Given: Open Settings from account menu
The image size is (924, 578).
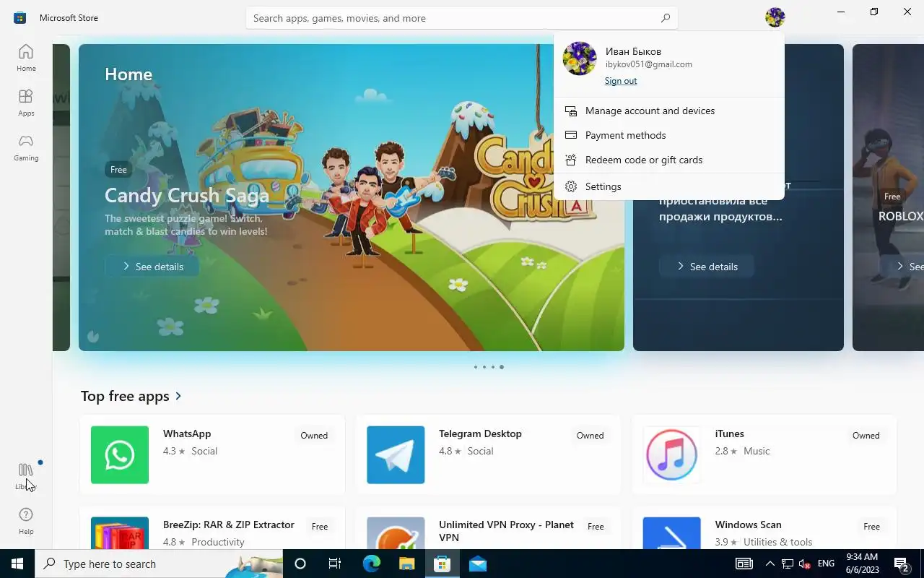Looking at the screenshot, I should tap(669, 186).
